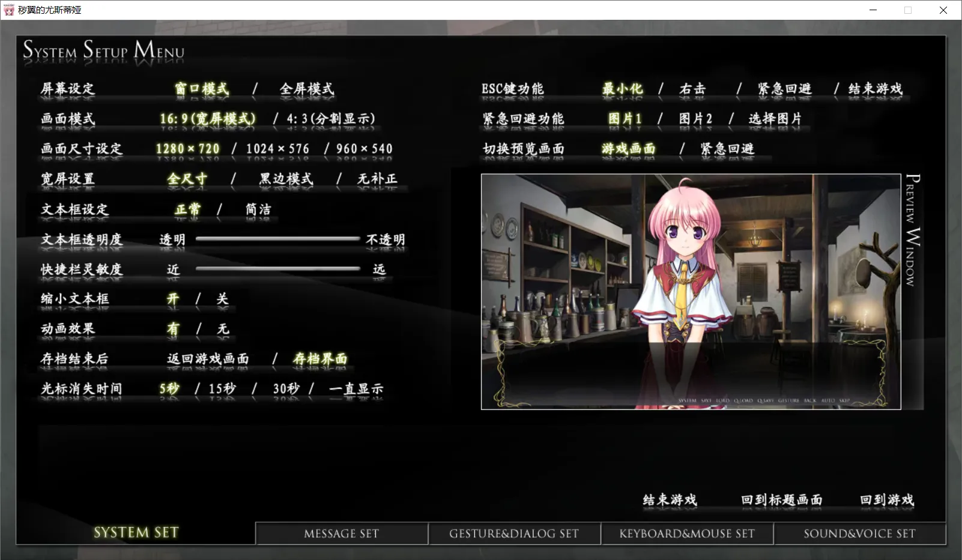Select 窗口模式 screen setting
Image resolution: width=962 pixels, height=560 pixels.
pyautogui.click(x=202, y=89)
